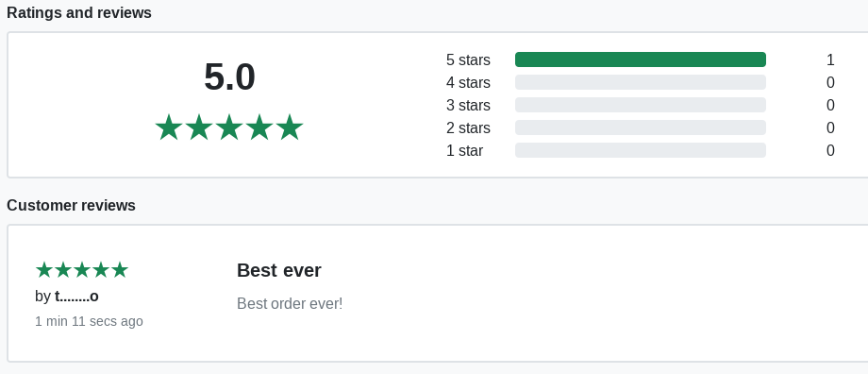The height and width of the screenshot is (374, 868).
Task: Click the empty 4 stars rating bar
Action: (x=641, y=82)
